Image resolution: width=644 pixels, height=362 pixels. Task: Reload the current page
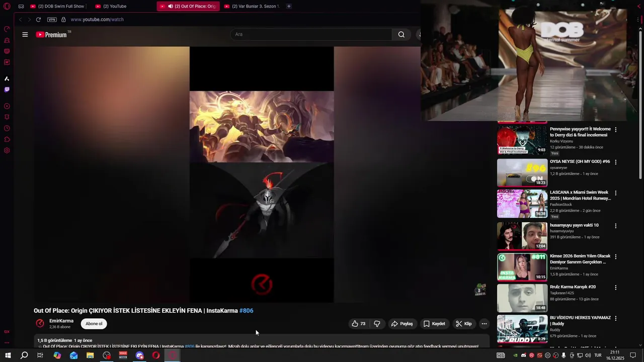click(x=38, y=20)
